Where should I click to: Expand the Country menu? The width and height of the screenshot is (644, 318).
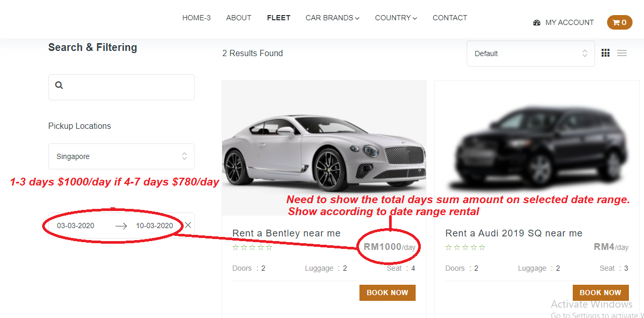[x=396, y=18]
